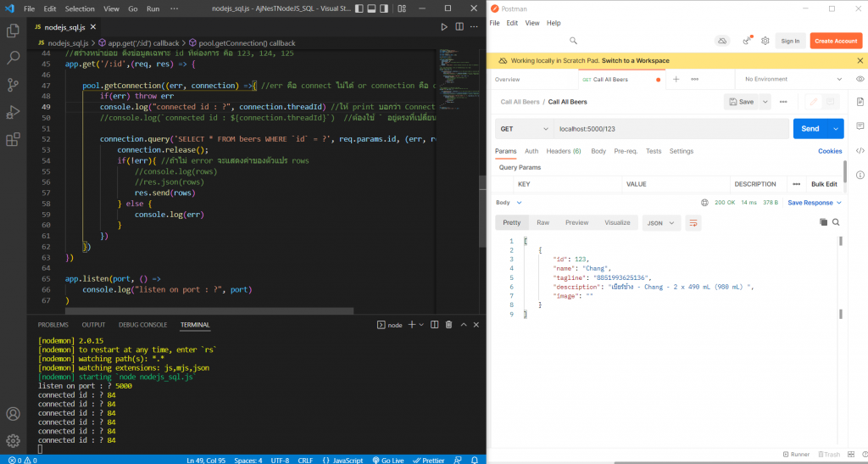The image size is (868, 464).
Task: Open the Source Control view in VS Code
Action: pos(13,85)
